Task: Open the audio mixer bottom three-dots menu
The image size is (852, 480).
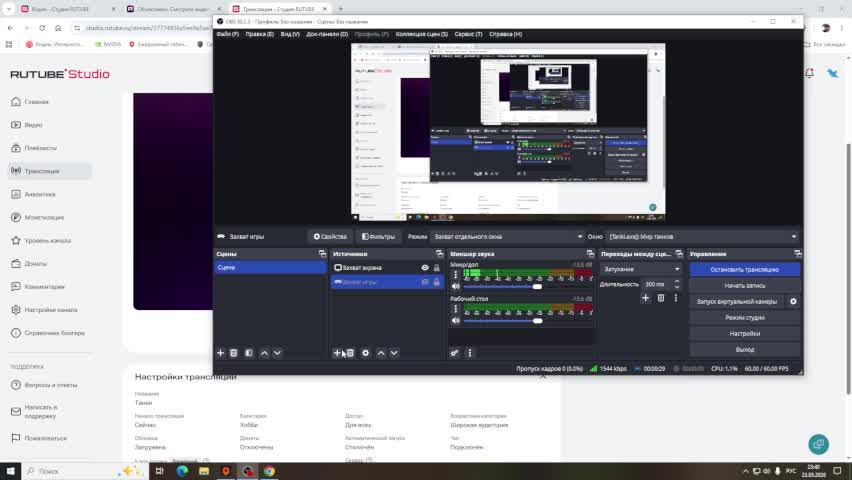Action: pyautogui.click(x=470, y=353)
